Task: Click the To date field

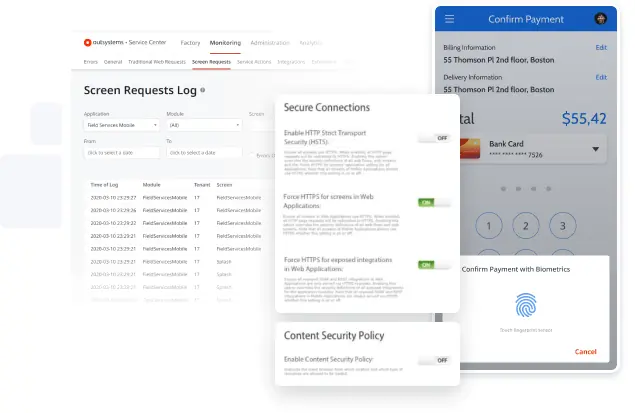Action: tap(204, 153)
